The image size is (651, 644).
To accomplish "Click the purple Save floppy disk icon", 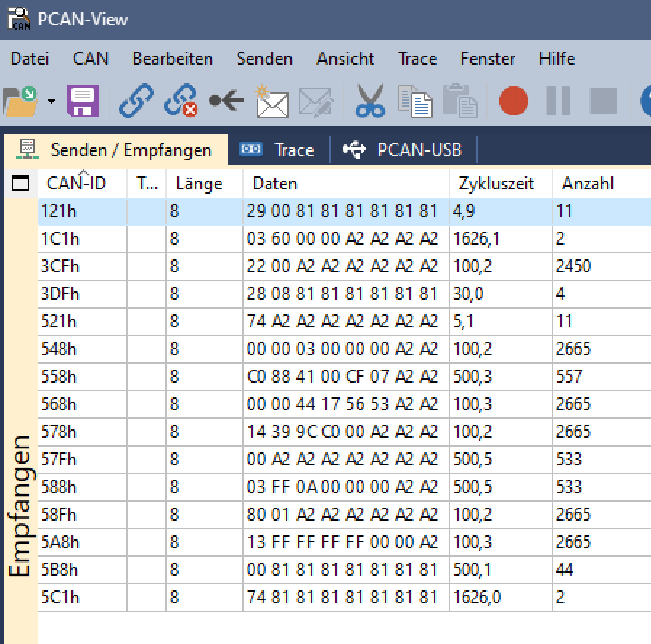I will pos(83,101).
